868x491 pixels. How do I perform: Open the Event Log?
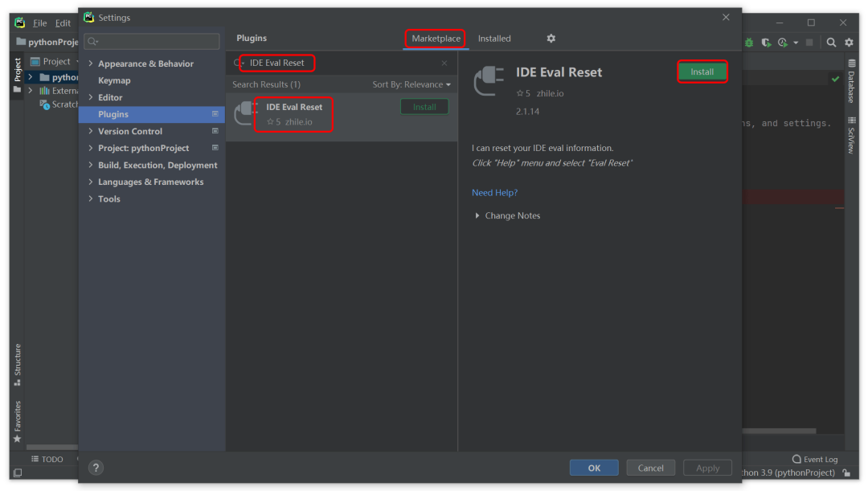(x=815, y=460)
